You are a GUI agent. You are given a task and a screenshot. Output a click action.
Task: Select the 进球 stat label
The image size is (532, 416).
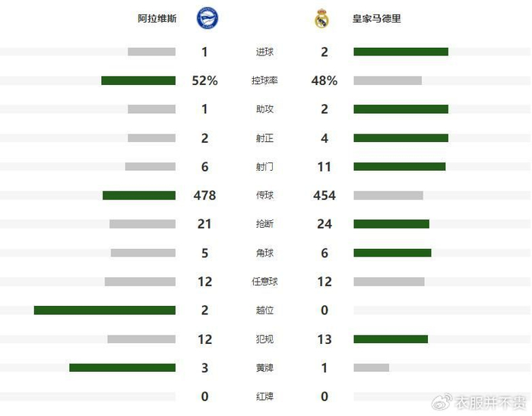pyautogui.click(x=265, y=52)
